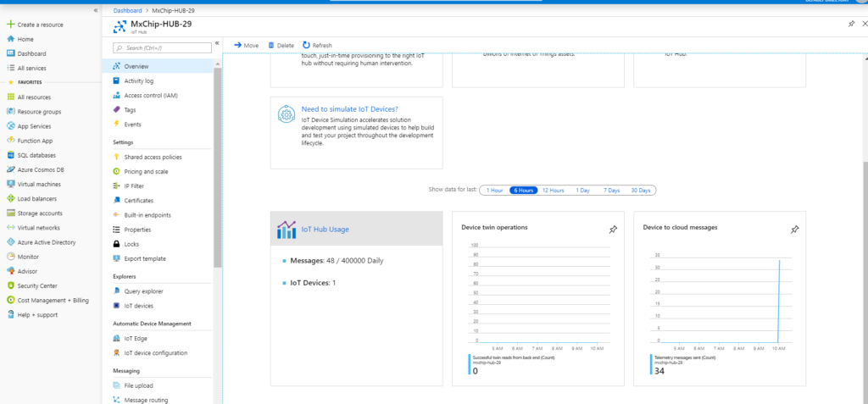Open Need to simulate IoT Devices link
Viewport: 868px width, 404px height.
[349, 109]
